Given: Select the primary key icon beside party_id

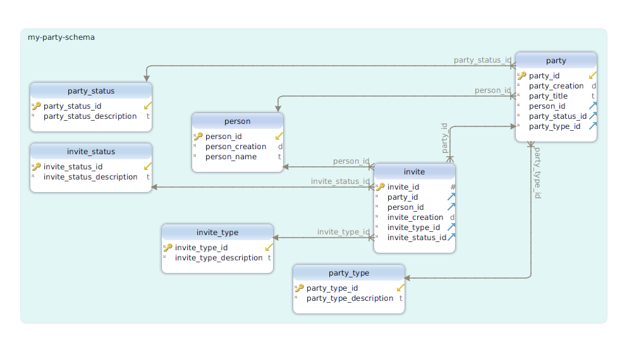Looking at the screenshot, I should tap(522, 75).
